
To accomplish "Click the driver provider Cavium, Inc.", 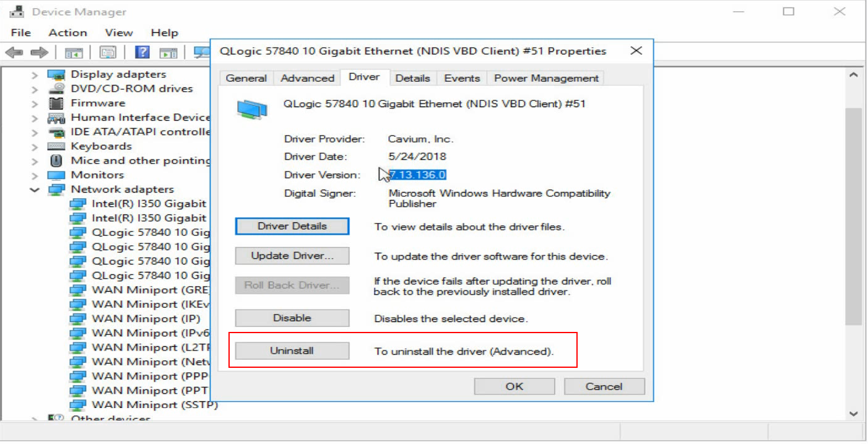I will click(x=421, y=139).
